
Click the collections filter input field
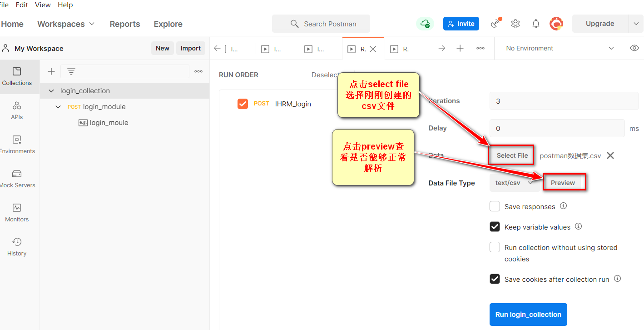125,71
